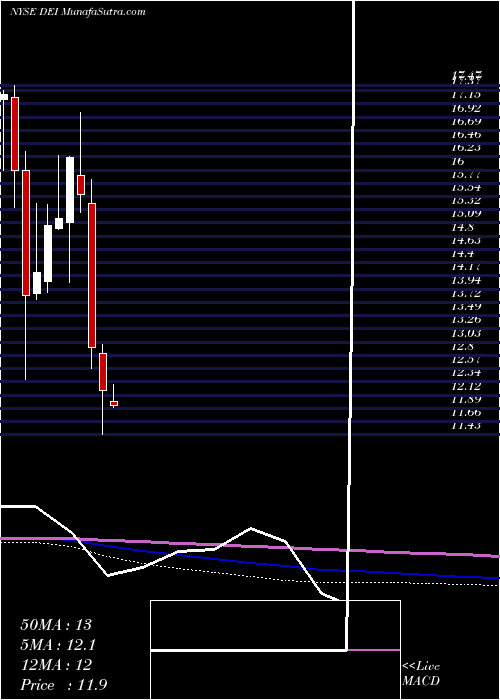Click the 11.43 price axis label
This screenshot has height=700, width=500.
click(466, 426)
